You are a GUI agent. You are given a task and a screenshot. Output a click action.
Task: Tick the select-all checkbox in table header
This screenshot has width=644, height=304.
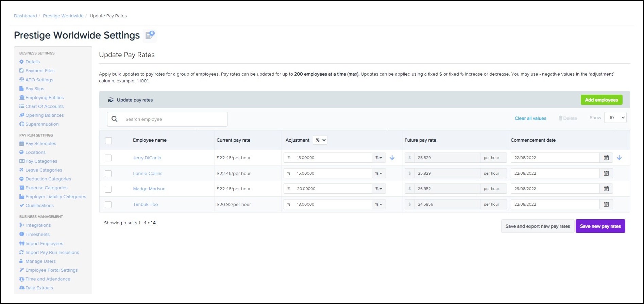[x=108, y=140]
